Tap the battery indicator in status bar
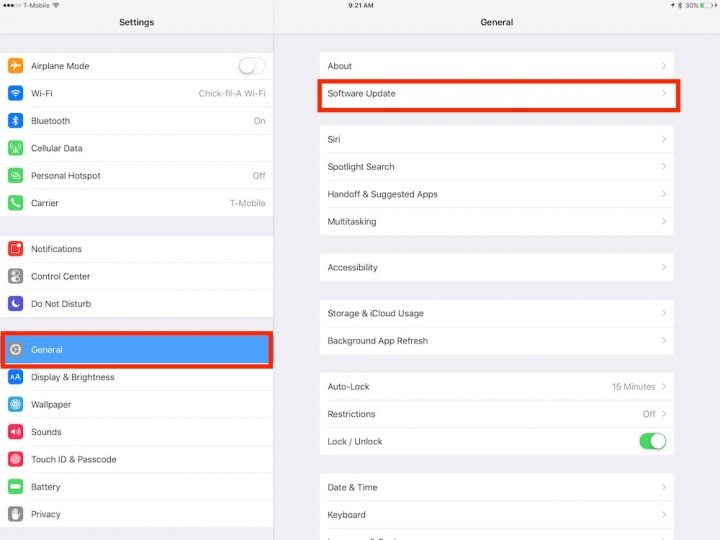 point(706,5)
